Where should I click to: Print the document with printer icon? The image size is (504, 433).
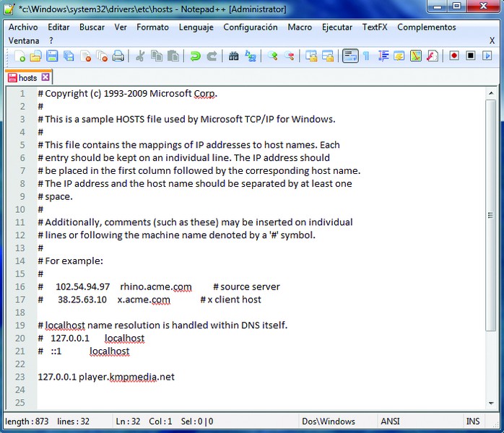[x=118, y=56]
